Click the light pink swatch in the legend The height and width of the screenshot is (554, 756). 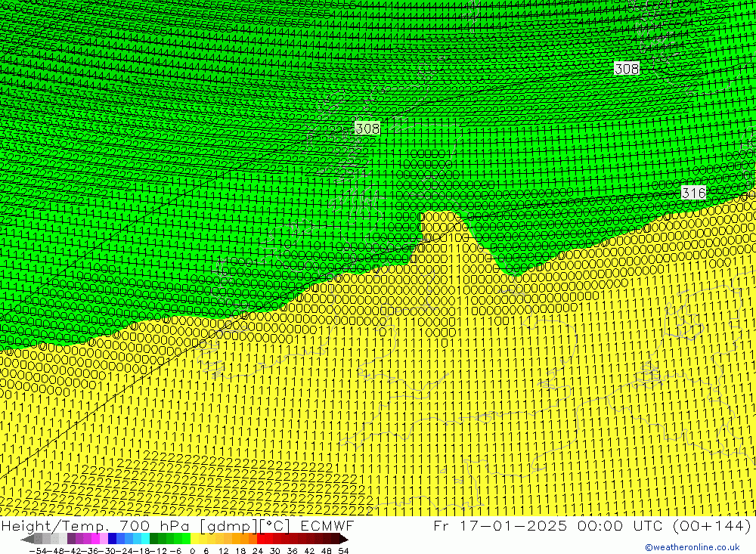pyautogui.click(x=104, y=538)
